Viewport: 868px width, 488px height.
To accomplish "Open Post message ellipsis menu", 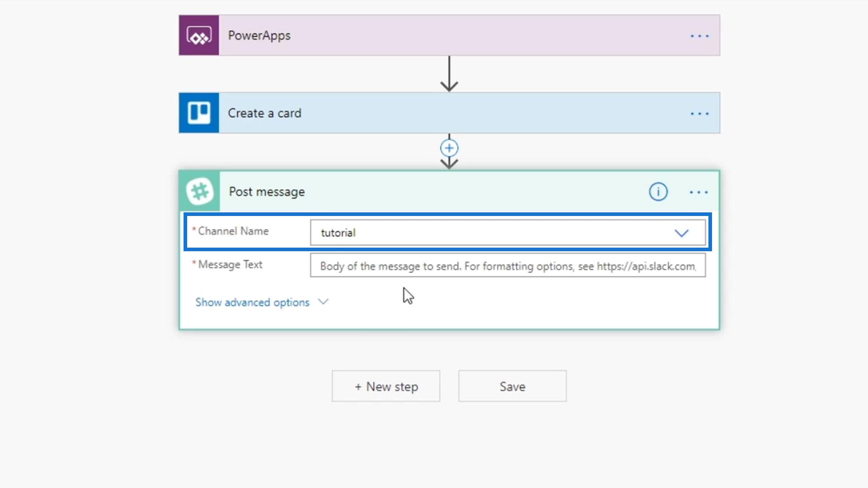I will (x=698, y=192).
